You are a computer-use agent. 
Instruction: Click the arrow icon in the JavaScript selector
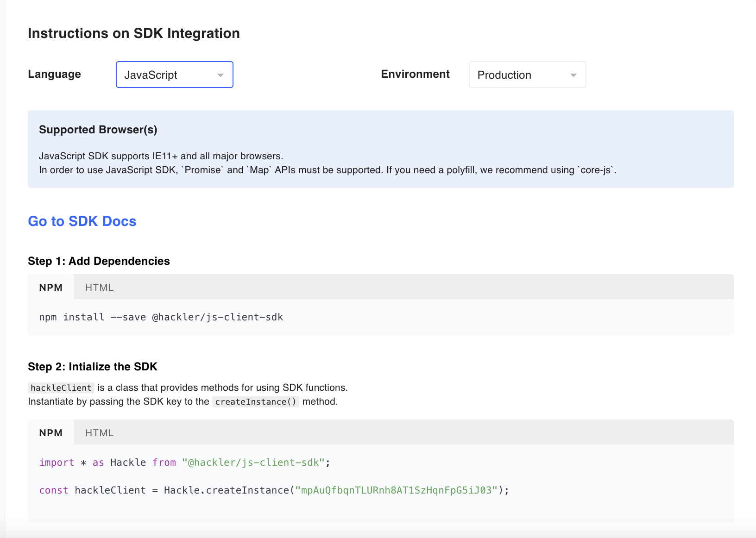point(220,75)
